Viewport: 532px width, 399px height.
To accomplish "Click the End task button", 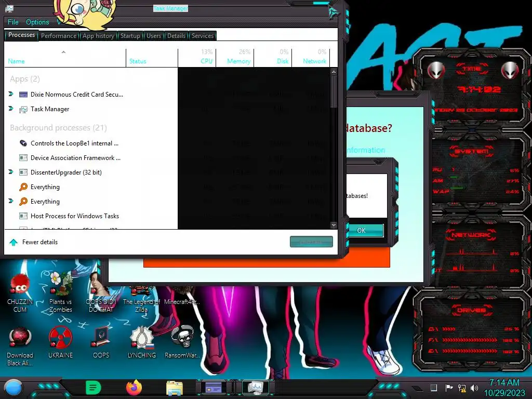I will [x=311, y=242].
